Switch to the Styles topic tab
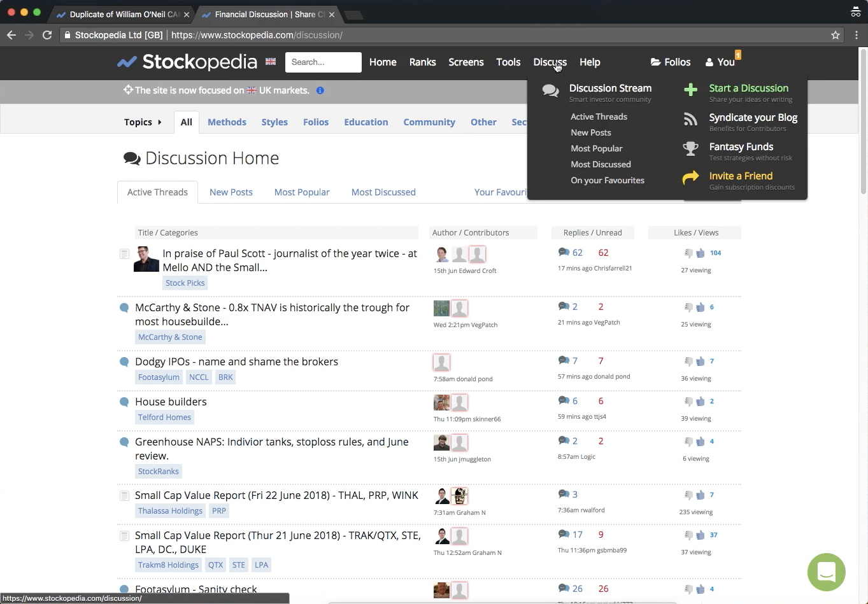Viewport: 868px width, 604px height. (274, 122)
